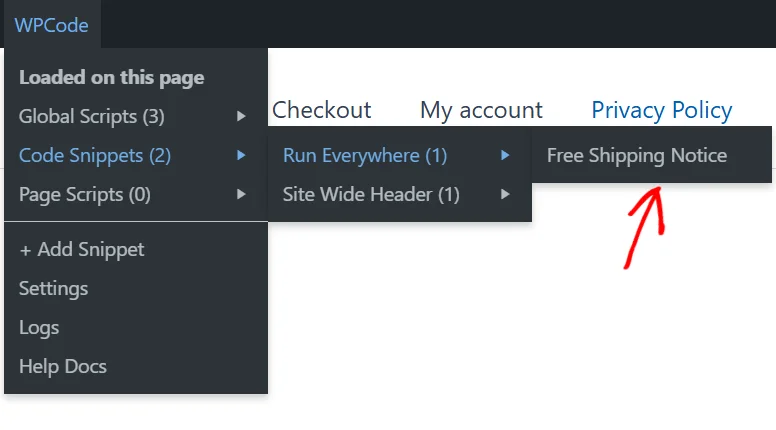
Task: Open the Global Scripts (3) submenu
Action: coord(136,116)
